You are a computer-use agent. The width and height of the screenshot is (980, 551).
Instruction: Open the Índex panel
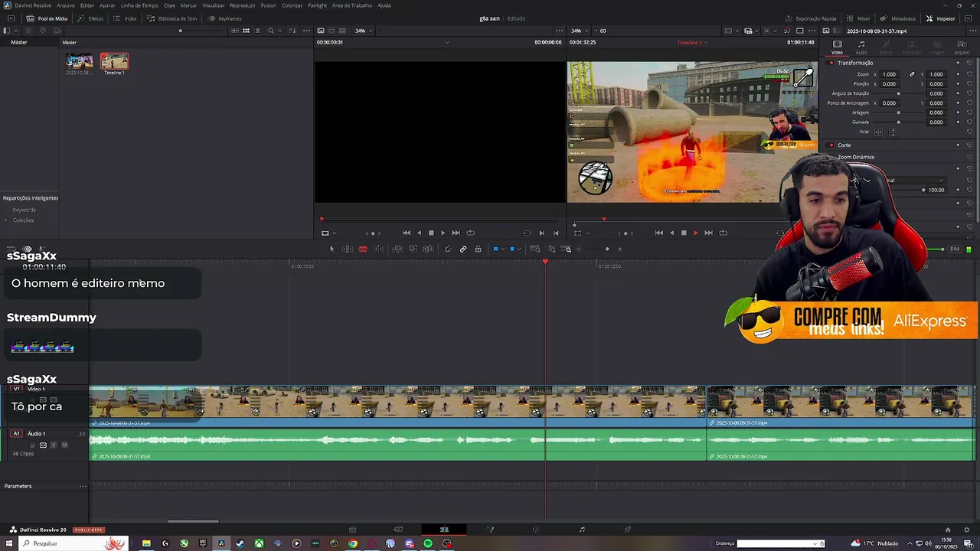tap(126, 18)
